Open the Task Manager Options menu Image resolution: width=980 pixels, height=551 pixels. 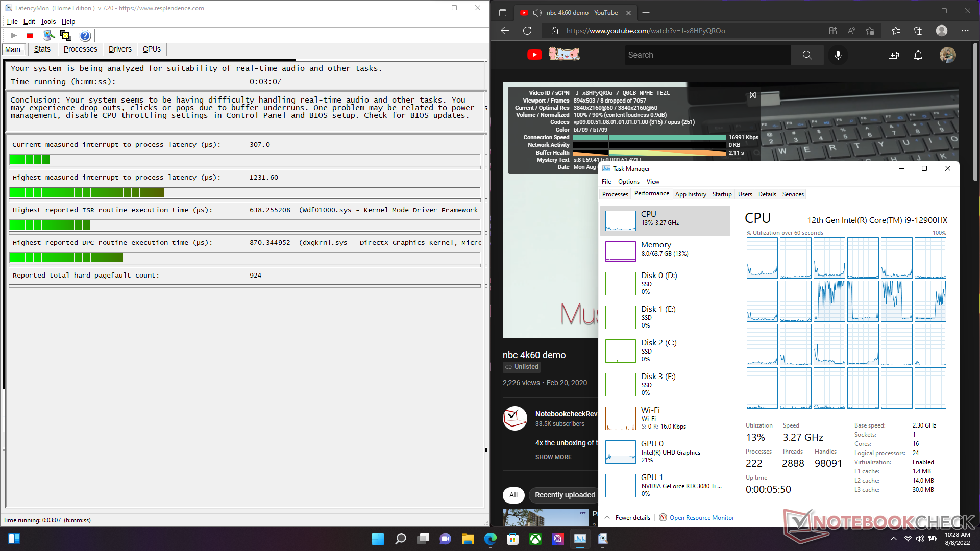(x=628, y=182)
